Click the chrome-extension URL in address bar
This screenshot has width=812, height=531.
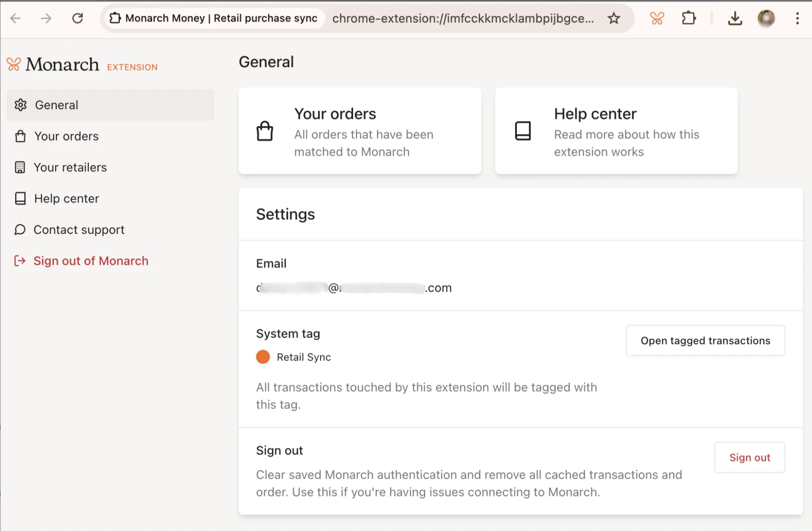463,18
